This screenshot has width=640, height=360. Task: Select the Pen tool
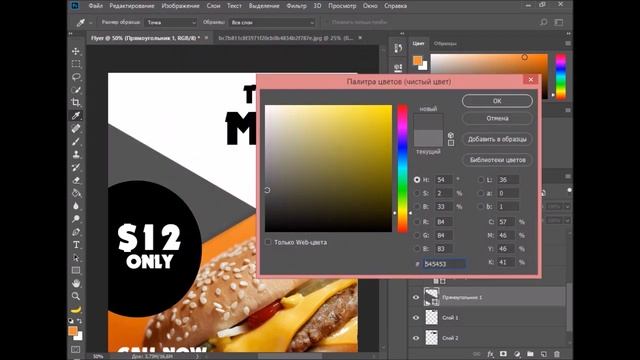coord(76,232)
